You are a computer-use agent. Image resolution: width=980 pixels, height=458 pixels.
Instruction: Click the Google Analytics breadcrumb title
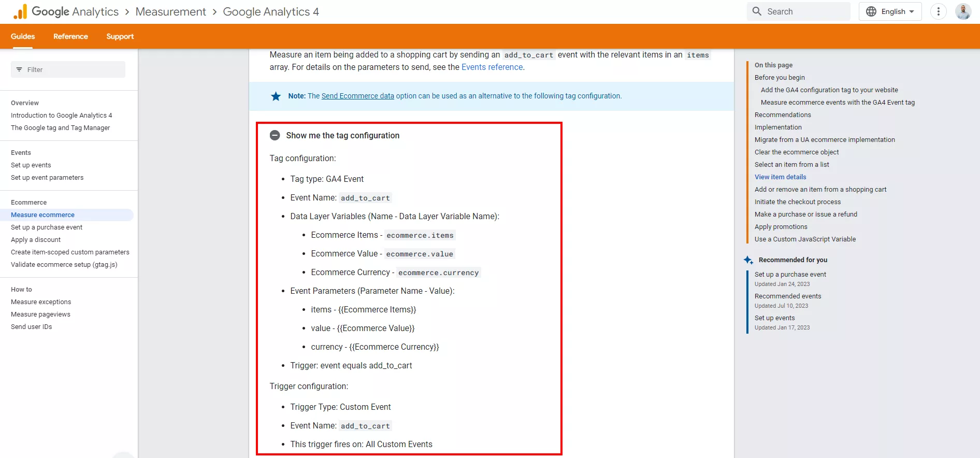[x=75, y=12]
